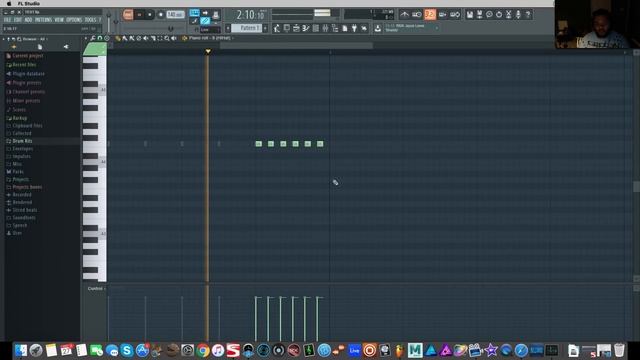The height and width of the screenshot is (360, 640).
Task: Click the time display 2:10
Action: [x=250, y=15]
